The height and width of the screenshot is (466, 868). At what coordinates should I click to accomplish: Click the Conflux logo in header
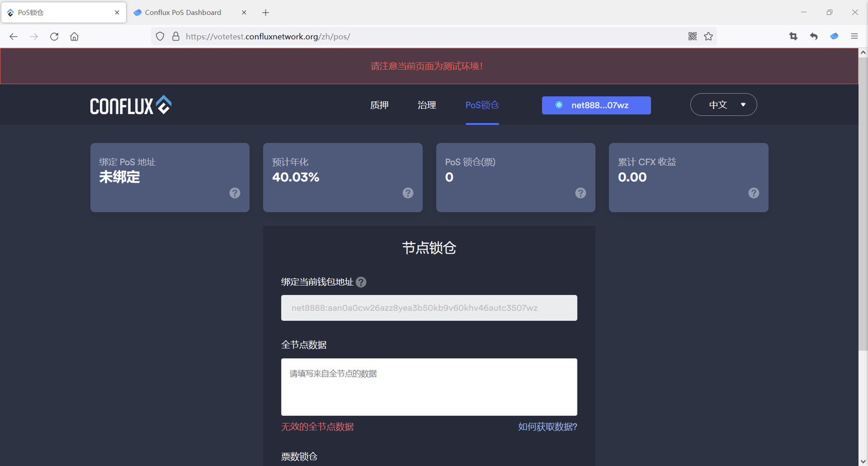(131, 105)
